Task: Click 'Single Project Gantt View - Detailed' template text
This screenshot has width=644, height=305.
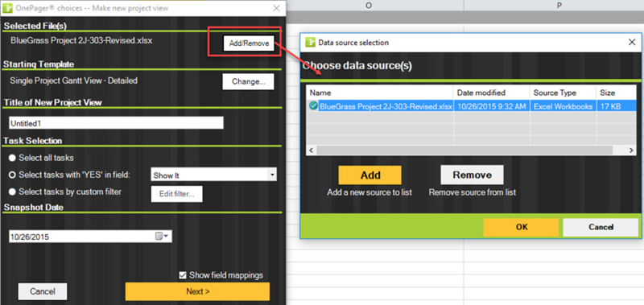Action: (73, 80)
